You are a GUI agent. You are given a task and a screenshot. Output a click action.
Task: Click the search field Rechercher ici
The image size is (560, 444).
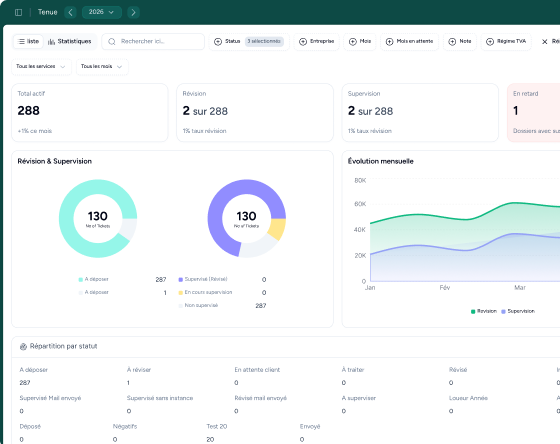pos(153,41)
